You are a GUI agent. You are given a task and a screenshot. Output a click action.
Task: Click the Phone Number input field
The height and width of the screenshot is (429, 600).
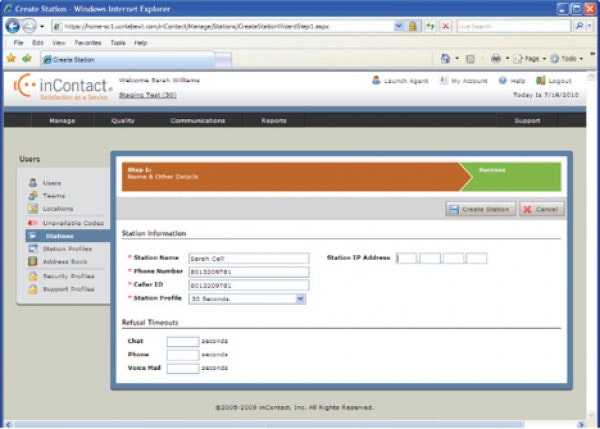coord(249,272)
